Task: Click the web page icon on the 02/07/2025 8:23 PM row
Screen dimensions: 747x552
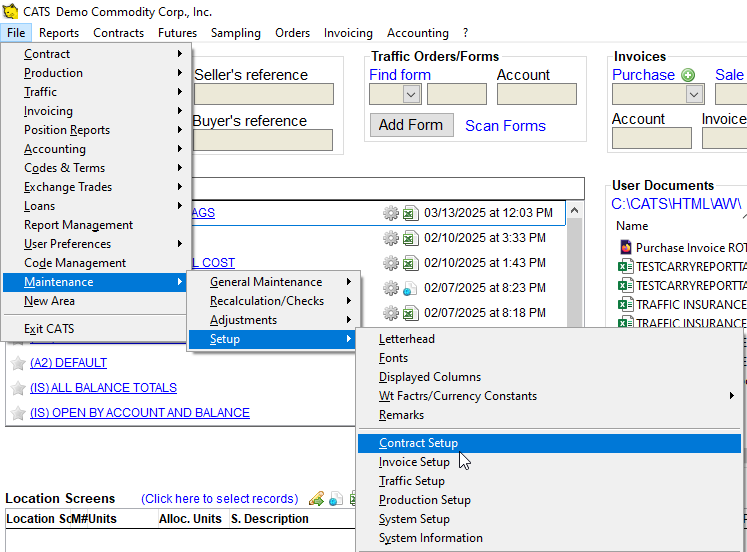Action: pyautogui.click(x=410, y=288)
